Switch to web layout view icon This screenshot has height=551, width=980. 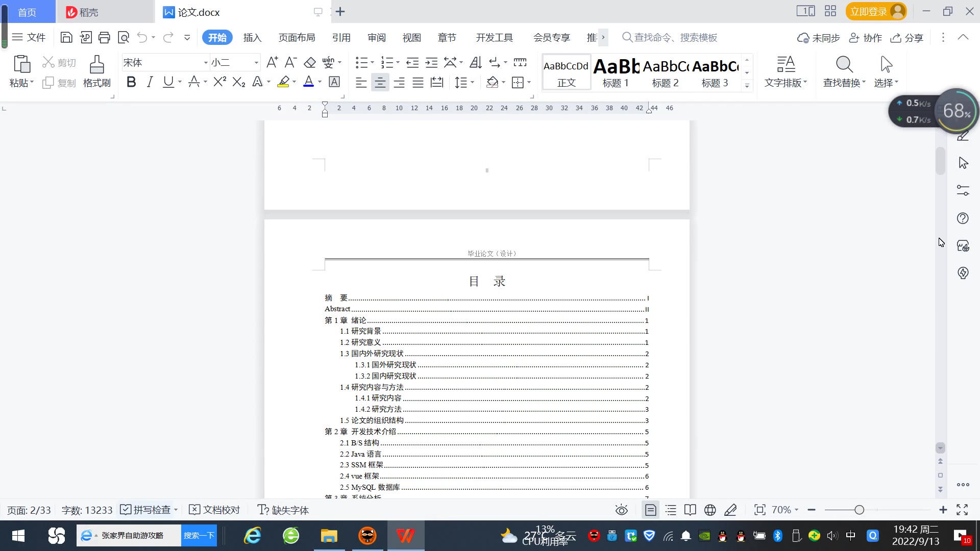point(710,510)
